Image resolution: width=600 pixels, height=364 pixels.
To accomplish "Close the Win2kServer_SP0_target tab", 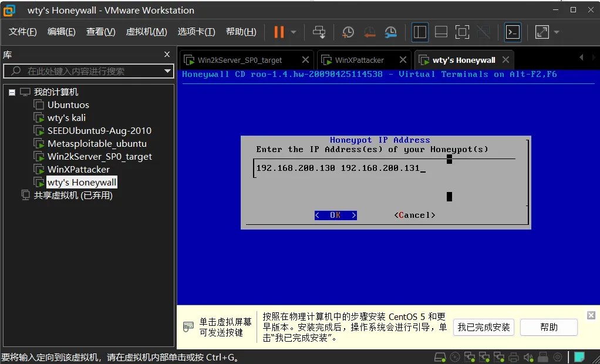I will tap(305, 60).
